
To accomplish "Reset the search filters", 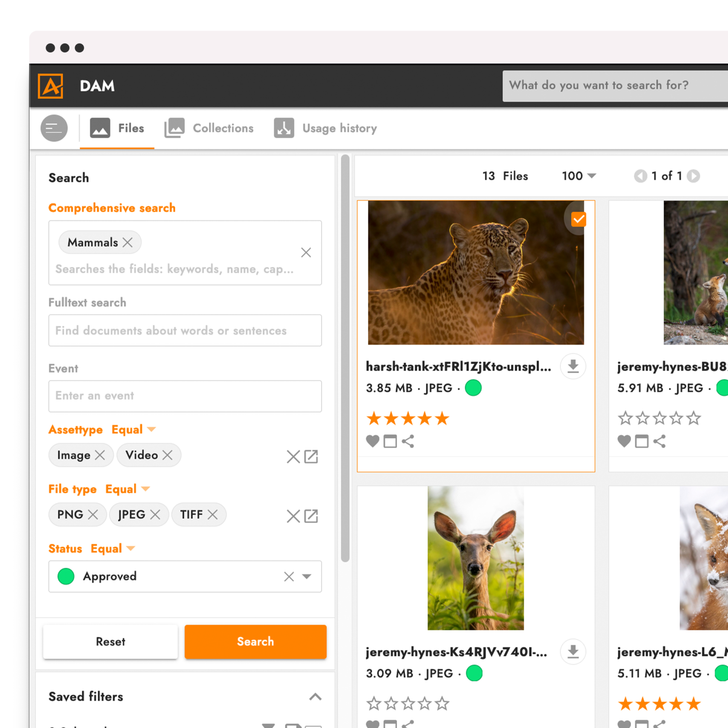I will coord(110,642).
